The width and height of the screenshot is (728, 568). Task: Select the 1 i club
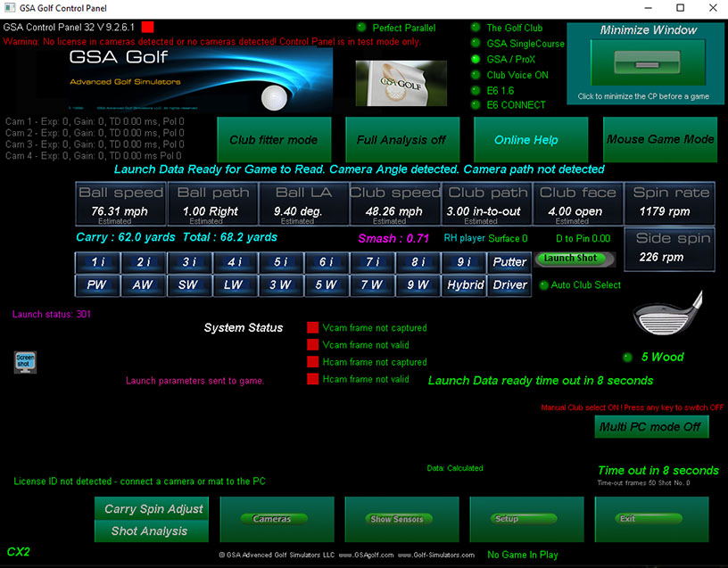(x=98, y=262)
